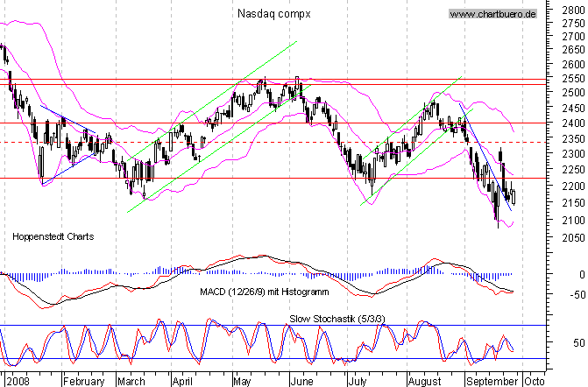The height and width of the screenshot is (387, 588).
Task: Click the 'August' month label
Action: [x=424, y=382]
